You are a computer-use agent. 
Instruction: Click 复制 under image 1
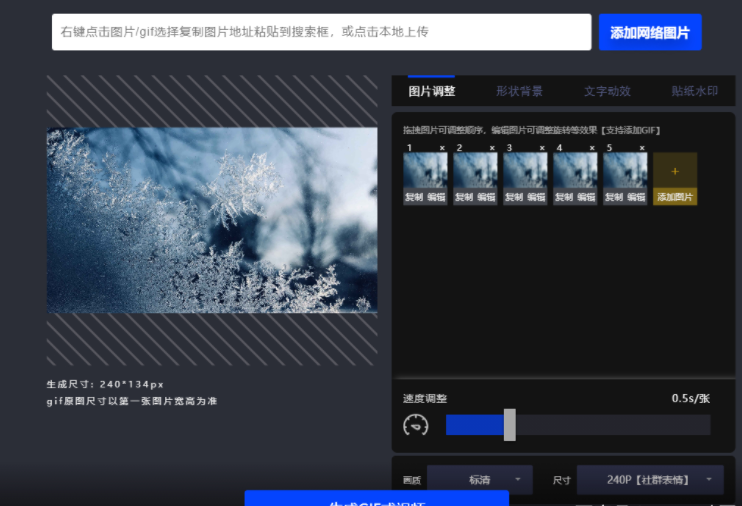tap(414, 197)
